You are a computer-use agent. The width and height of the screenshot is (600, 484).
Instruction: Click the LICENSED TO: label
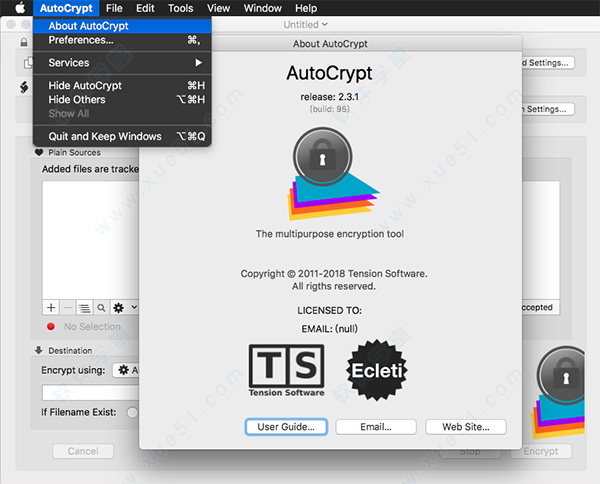pyautogui.click(x=329, y=310)
